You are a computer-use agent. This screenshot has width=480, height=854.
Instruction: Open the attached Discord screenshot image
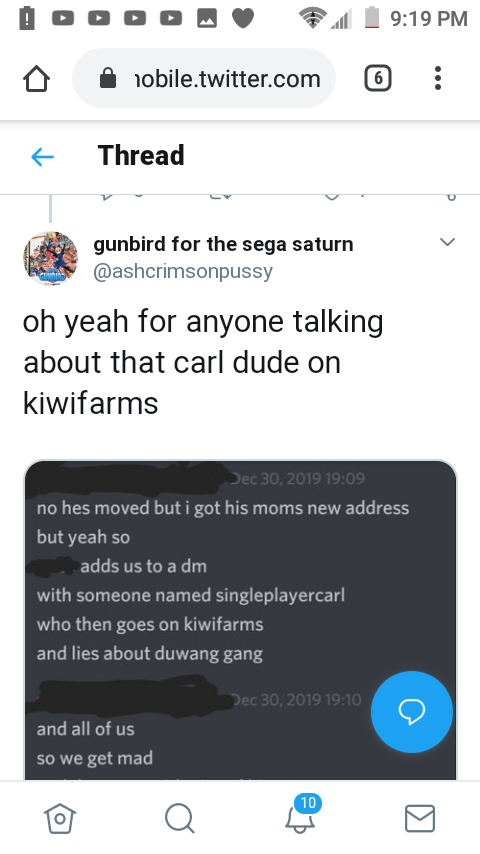point(240,620)
